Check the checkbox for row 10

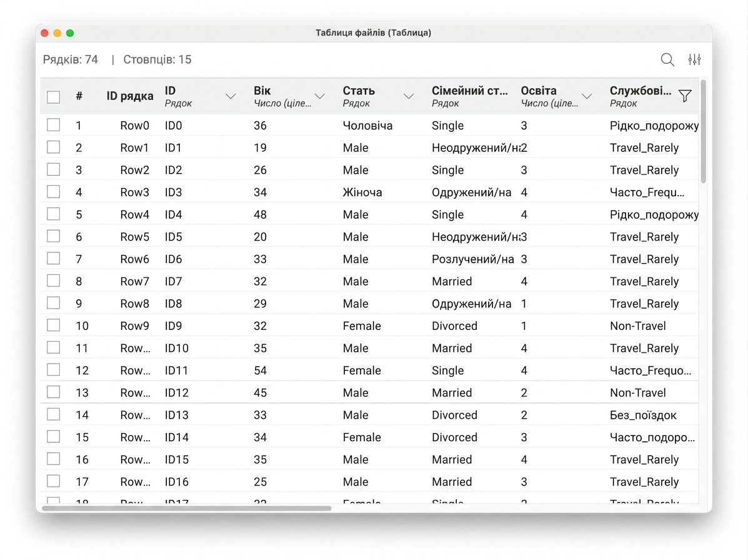tap(54, 326)
